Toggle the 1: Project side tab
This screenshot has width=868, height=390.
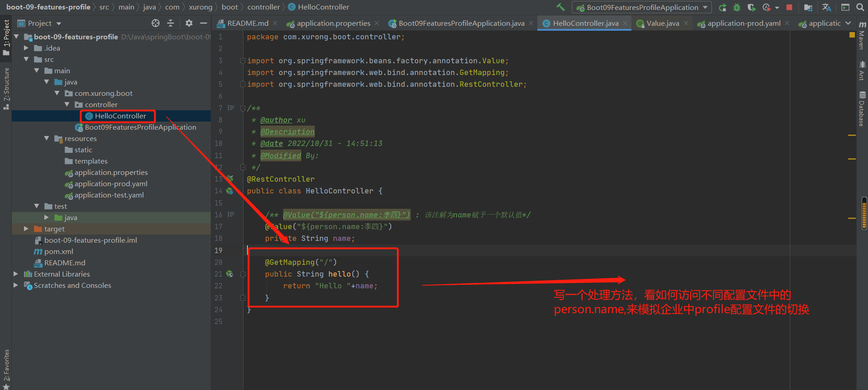coord(6,38)
